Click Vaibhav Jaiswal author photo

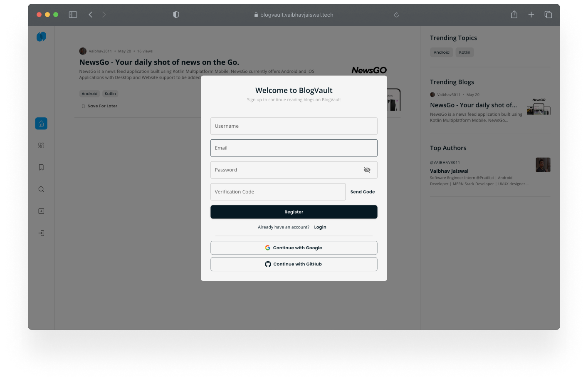point(543,165)
